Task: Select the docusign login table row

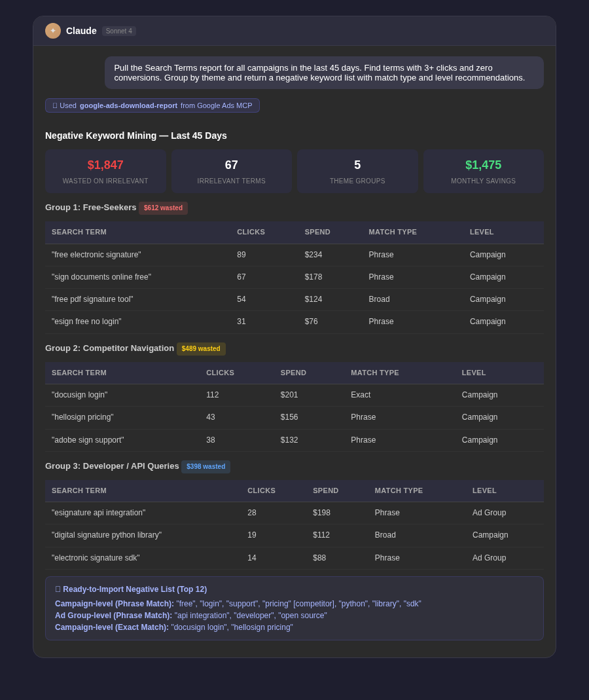Action: pyautogui.click(x=294, y=395)
